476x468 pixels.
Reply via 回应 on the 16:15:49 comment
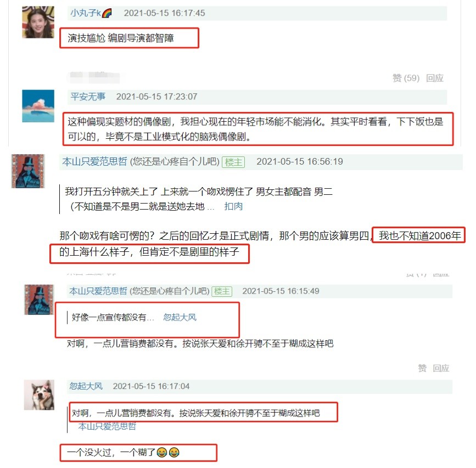(441, 368)
